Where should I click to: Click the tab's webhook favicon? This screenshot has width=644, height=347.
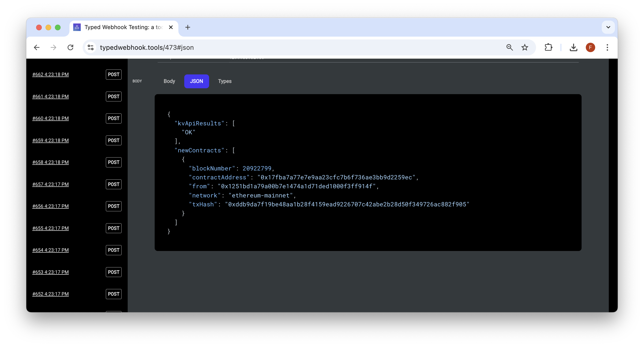pyautogui.click(x=77, y=27)
